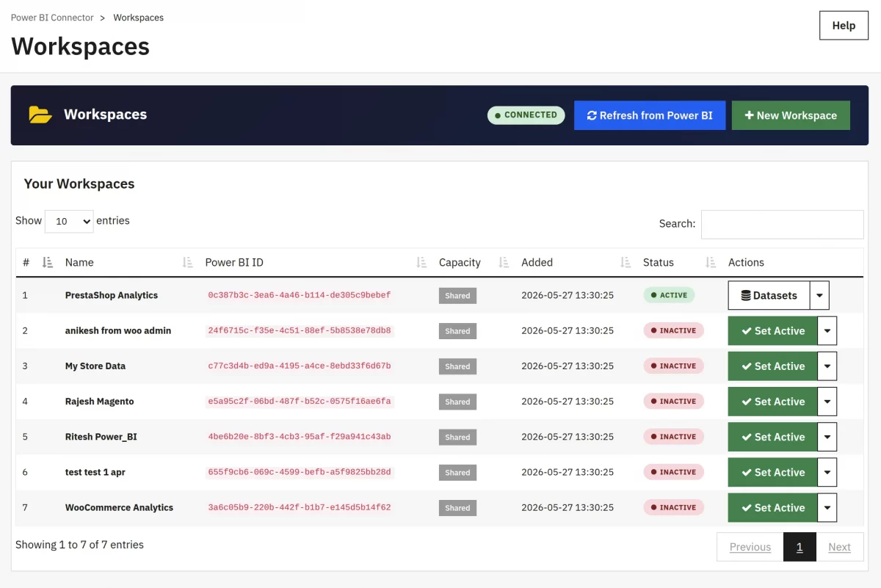Set My Store Data workspace active

tap(772, 366)
